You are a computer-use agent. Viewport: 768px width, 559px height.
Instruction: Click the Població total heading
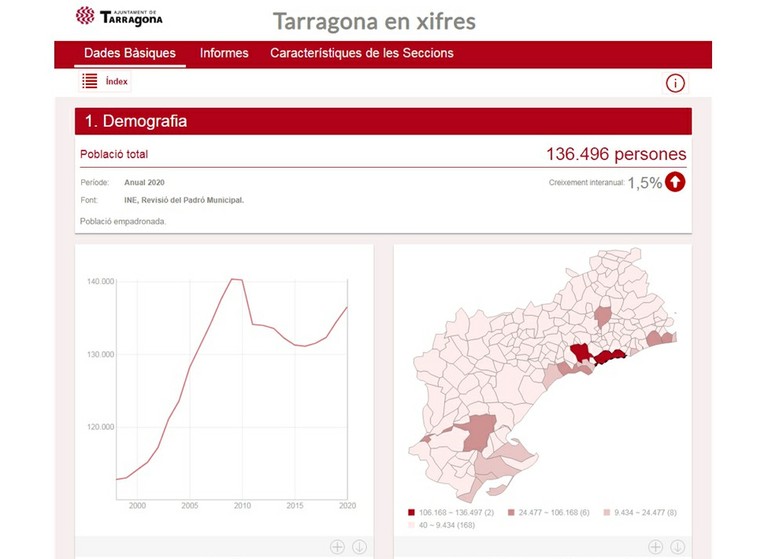114,154
